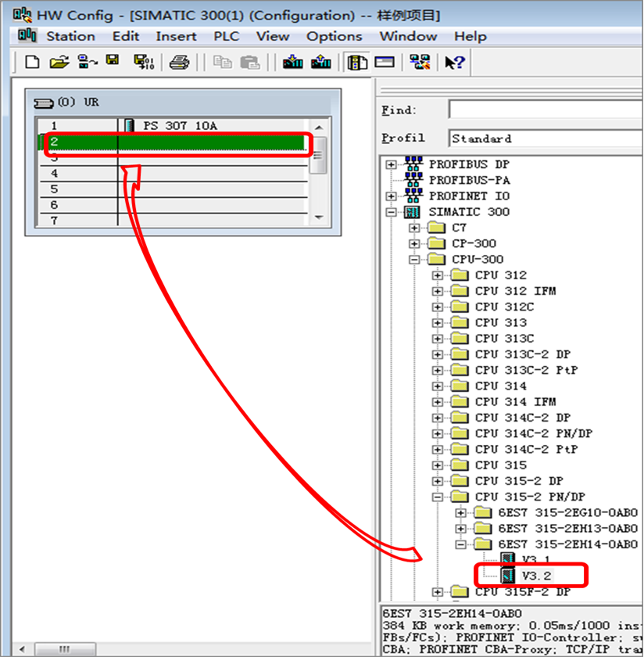Screen dimensions: 644x657
Task: Open the Window menu
Action: coord(408,37)
